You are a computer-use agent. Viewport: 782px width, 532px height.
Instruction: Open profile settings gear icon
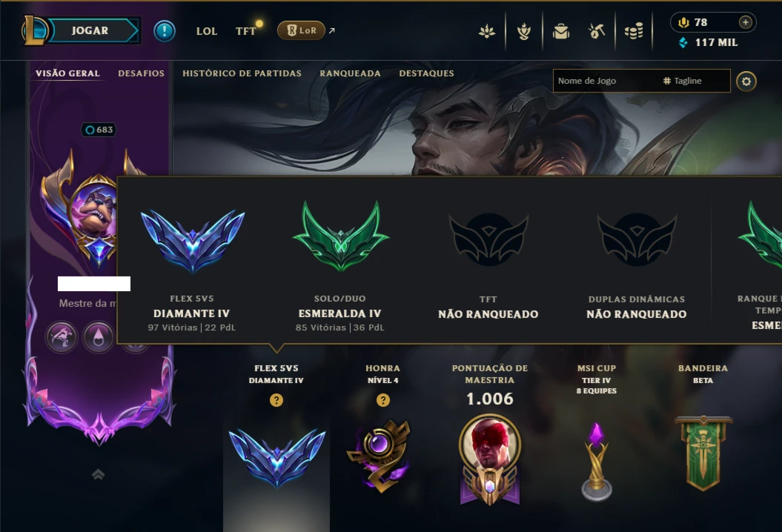pos(746,82)
